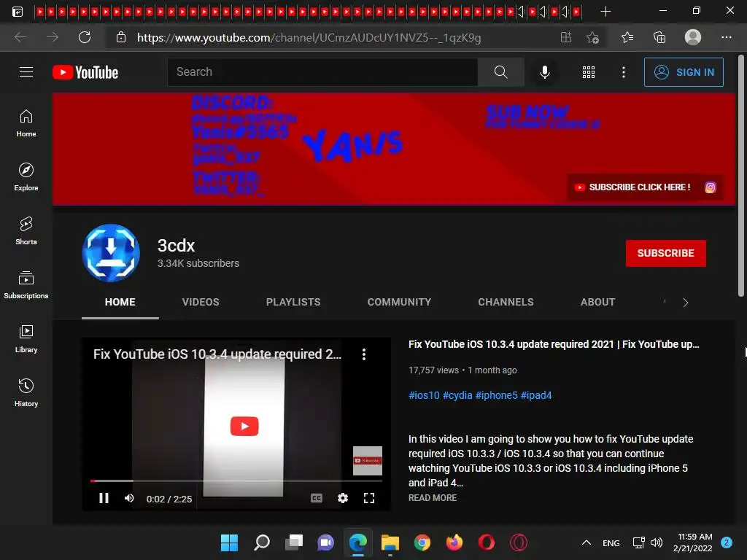Start voice search with microphone
Image resolution: width=747 pixels, height=560 pixels.
(x=544, y=72)
